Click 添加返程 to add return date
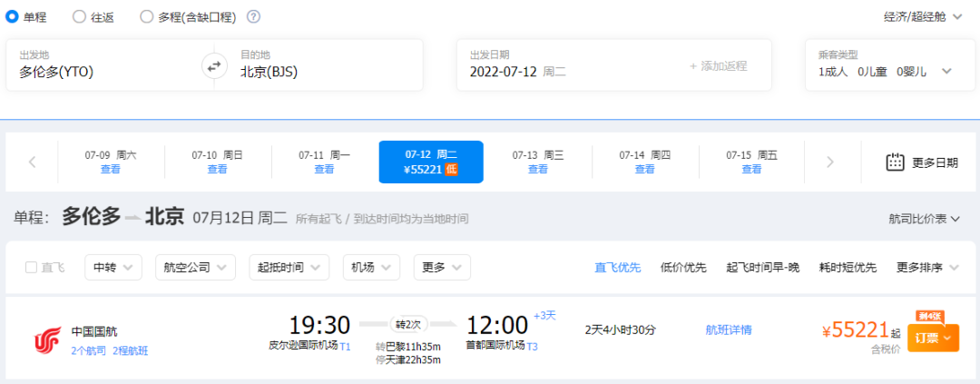Viewport: 980px width, 384px height. [719, 65]
